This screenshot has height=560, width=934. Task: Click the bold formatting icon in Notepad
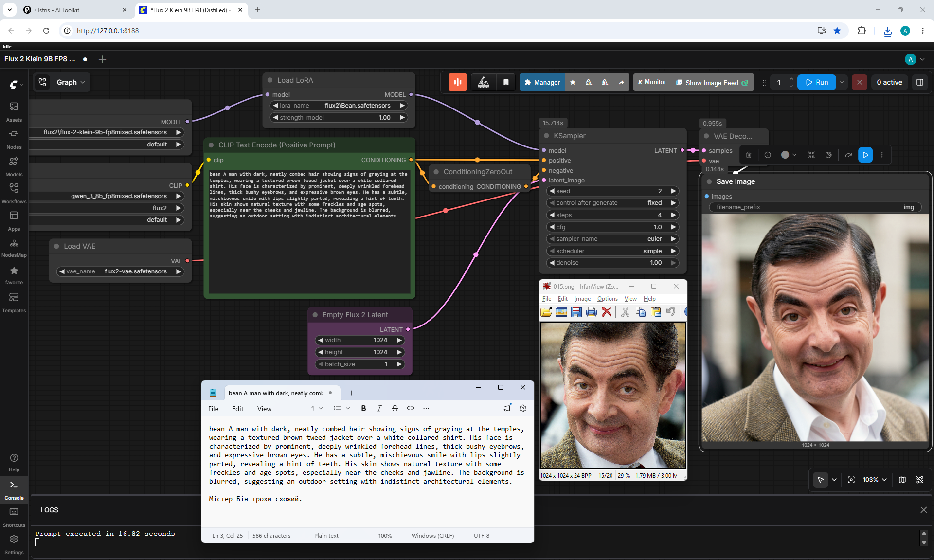(363, 408)
